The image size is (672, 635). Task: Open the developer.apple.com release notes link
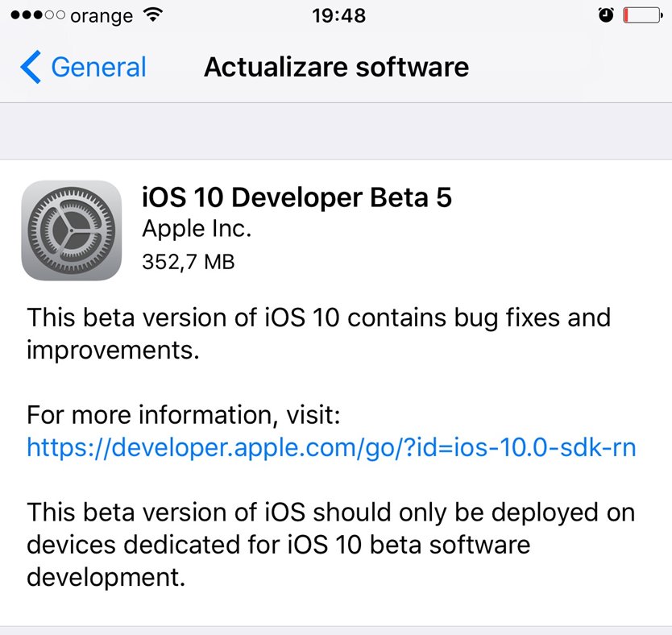[x=331, y=447]
